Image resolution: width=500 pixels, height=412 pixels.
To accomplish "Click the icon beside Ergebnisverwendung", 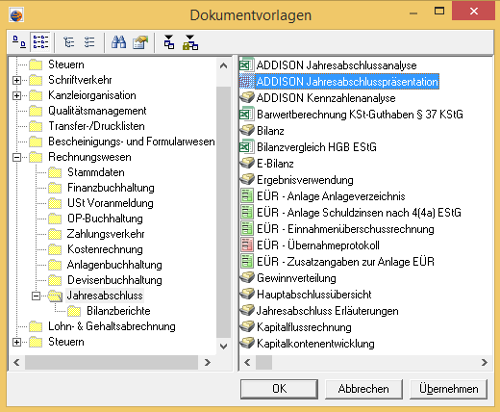I will pos(247,179).
